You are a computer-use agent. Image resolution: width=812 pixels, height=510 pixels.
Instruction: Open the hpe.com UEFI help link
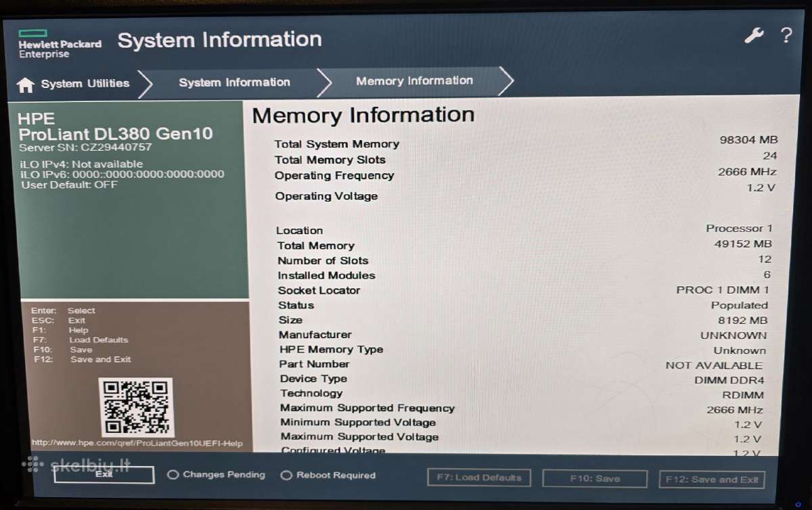pos(137,444)
